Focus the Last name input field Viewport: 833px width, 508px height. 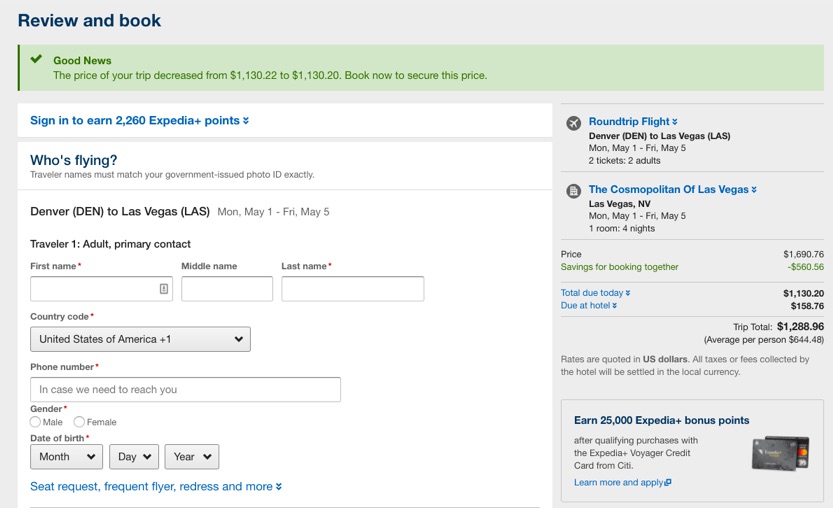click(353, 289)
